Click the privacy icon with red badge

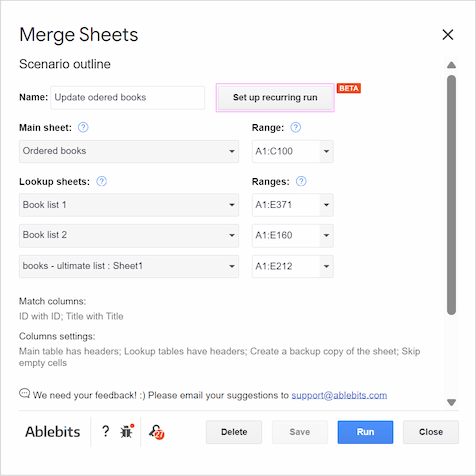157,432
